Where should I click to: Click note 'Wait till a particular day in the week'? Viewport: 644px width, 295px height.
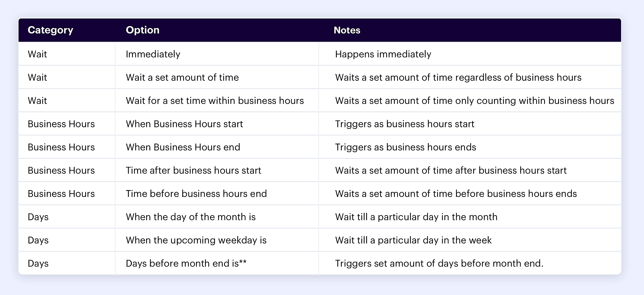[413, 240]
